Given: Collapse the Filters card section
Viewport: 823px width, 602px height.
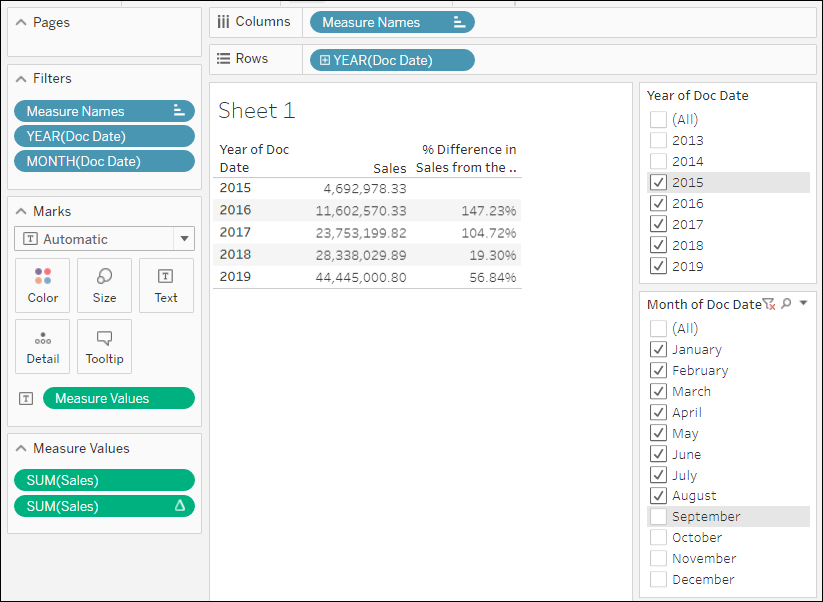Looking at the screenshot, I should (21, 78).
